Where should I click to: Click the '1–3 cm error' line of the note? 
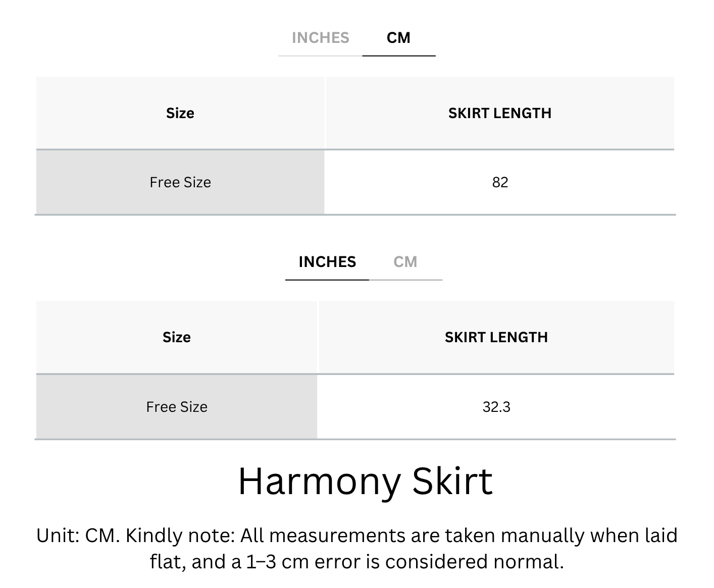tap(357, 562)
